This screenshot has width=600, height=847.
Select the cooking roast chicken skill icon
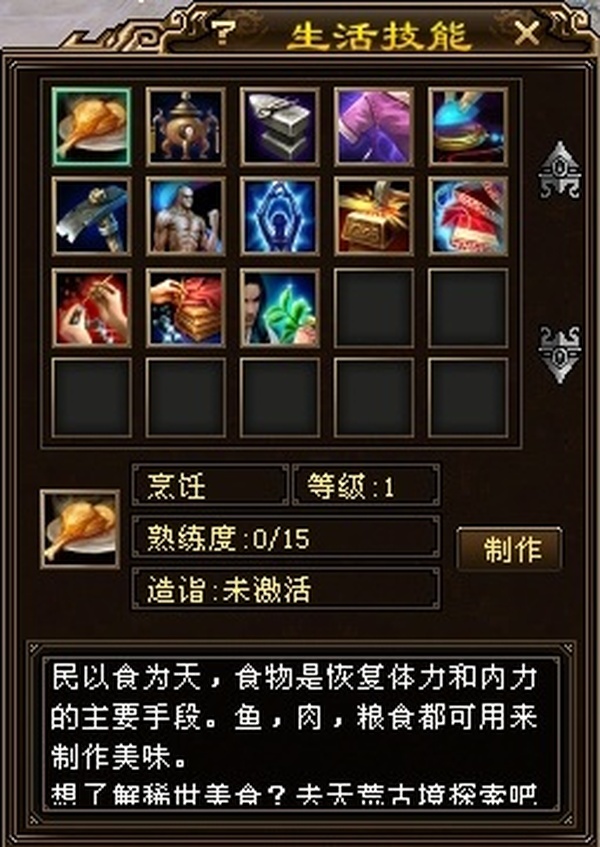(x=91, y=126)
